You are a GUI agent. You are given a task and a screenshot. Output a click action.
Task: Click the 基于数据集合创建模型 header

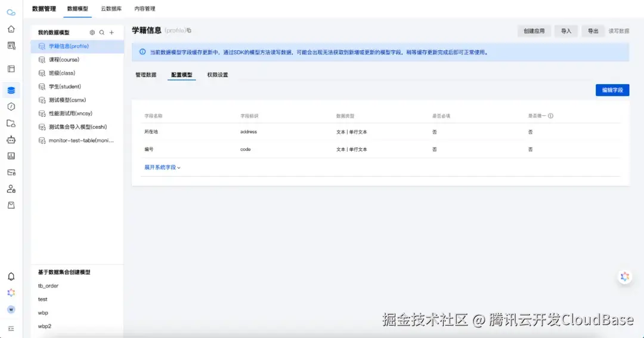pos(64,272)
